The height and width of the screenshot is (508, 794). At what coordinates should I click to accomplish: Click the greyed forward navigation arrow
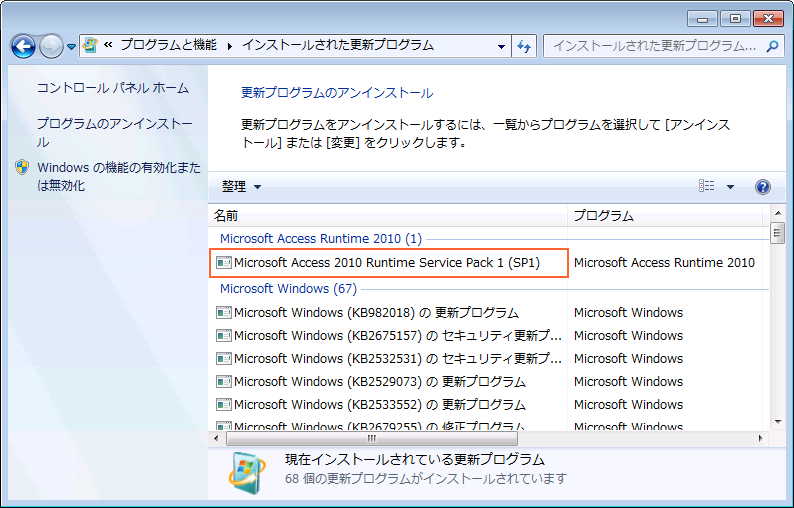click(x=51, y=47)
